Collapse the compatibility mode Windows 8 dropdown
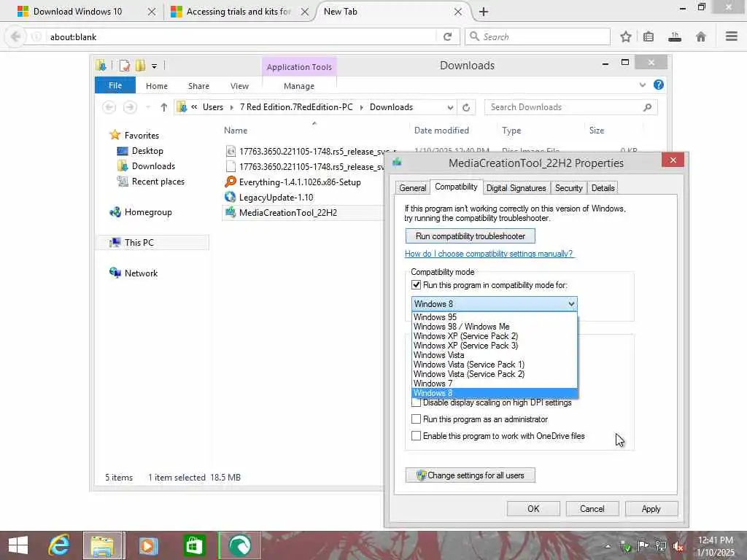The width and height of the screenshot is (747, 560). point(494,304)
